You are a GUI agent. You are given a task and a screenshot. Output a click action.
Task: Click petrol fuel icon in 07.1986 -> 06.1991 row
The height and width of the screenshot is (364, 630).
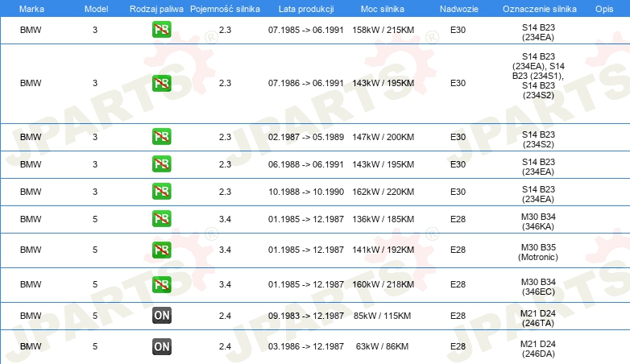pyautogui.click(x=161, y=83)
